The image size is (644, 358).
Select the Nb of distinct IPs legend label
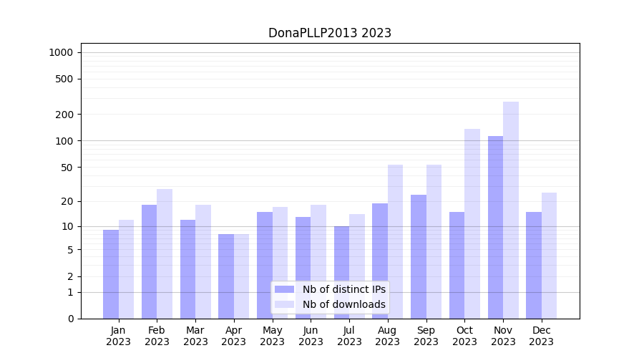pyautogui.click(x=343, y=289)
